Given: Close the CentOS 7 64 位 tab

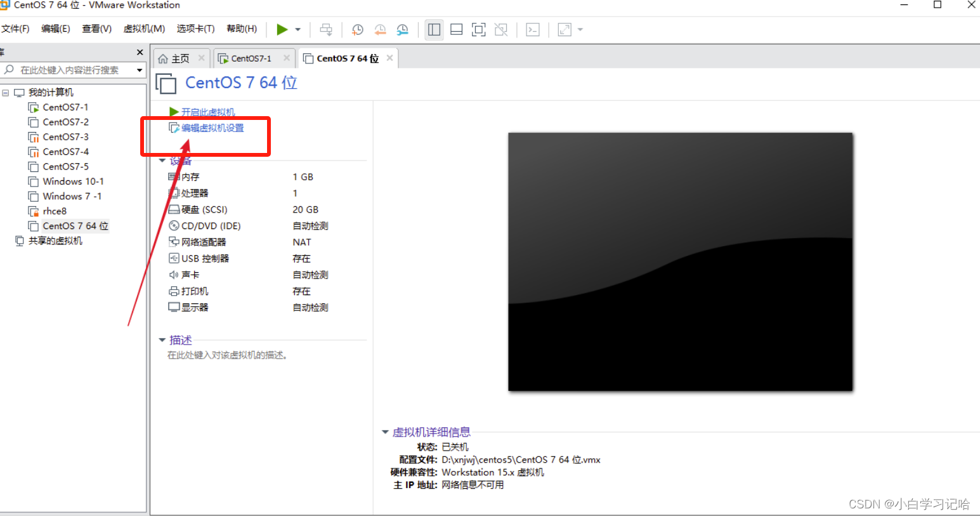Looking at the screenshot, I should [x=389, y=58].
